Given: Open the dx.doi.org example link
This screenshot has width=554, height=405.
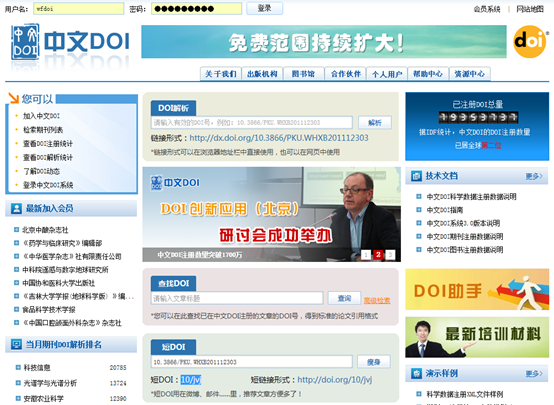Looking at the screenshot, I should (x=279, y=138).
